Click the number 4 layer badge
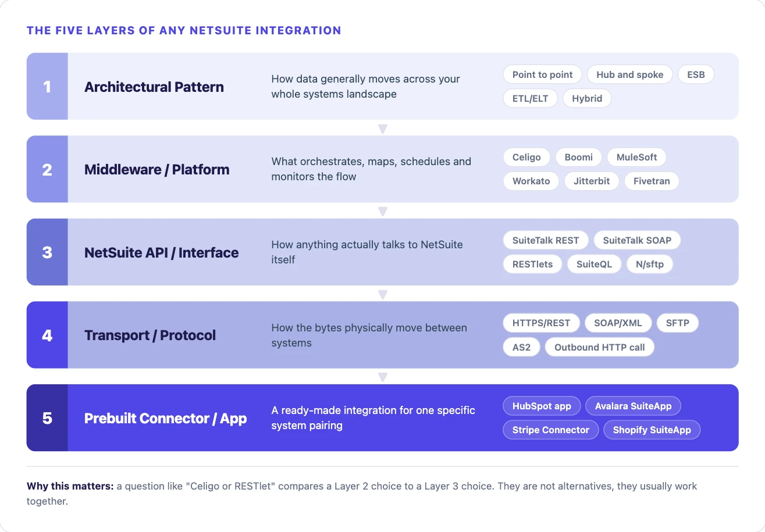The image size is (765, 532). [x=47, y=335]
